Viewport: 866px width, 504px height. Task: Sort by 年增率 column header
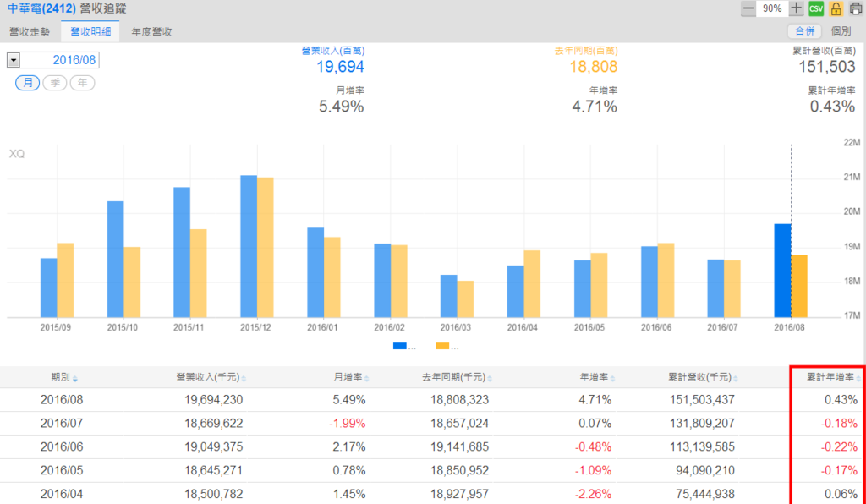pyautogui.click(x=597, y=378)
